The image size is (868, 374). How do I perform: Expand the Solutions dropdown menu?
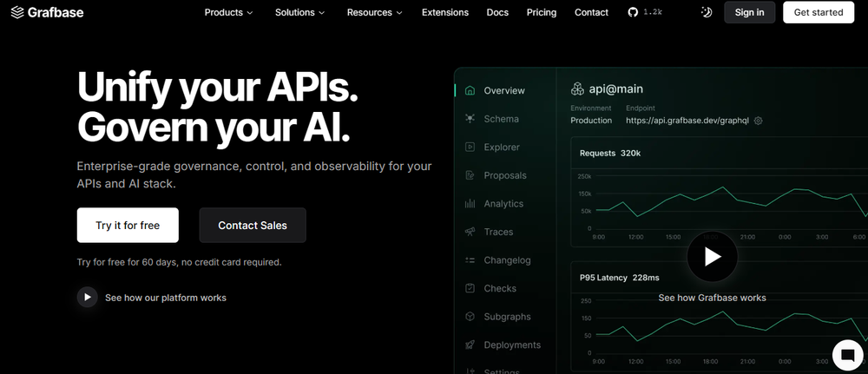tap(300, 12)
